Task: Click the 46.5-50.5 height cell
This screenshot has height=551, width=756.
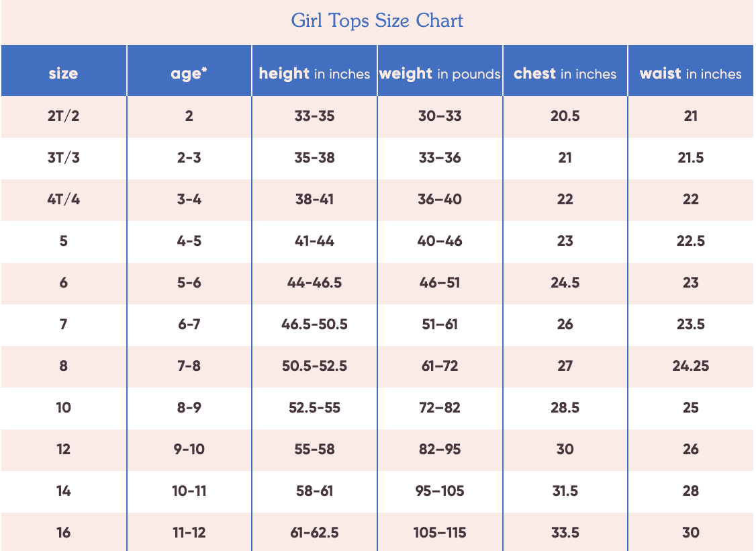Action: pos(314,325)
